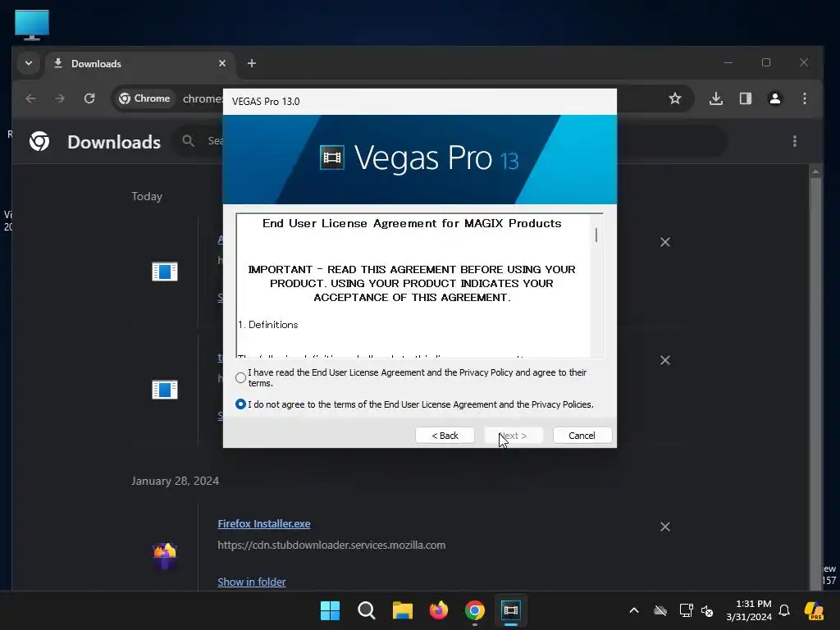Screen dimensions: 840x630
Task: Open Chrome tab search dropdown arrow
Action: click(x=29, y=63)
